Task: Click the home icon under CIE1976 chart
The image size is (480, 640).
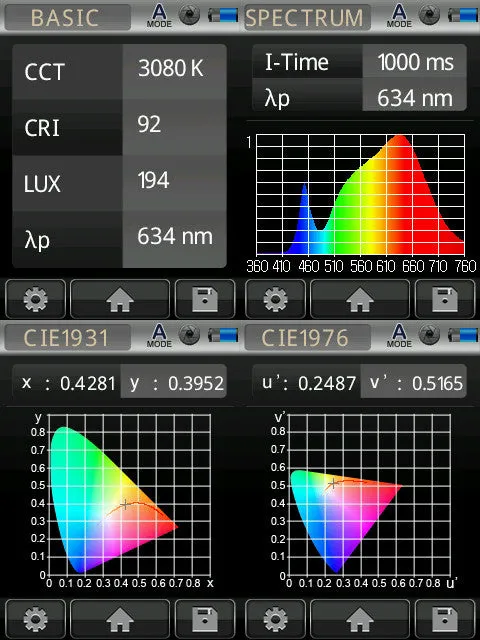Action: tap(360, 619)
